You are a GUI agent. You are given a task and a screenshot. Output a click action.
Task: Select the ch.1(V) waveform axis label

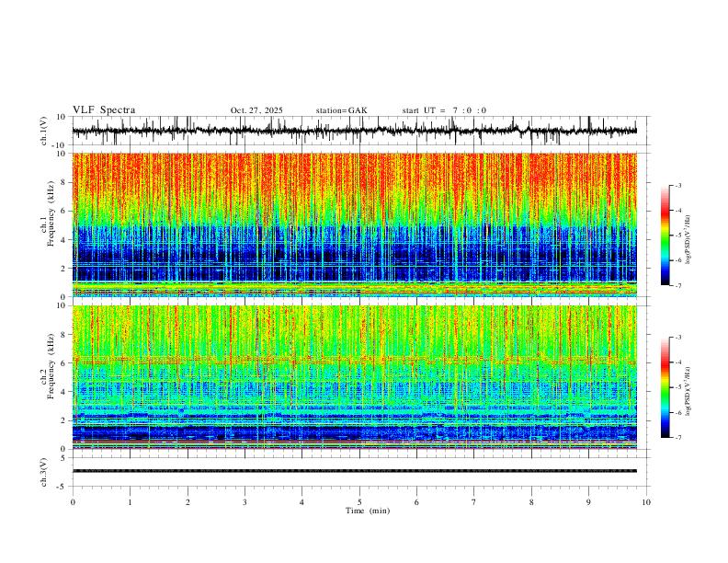coord(44,131)
